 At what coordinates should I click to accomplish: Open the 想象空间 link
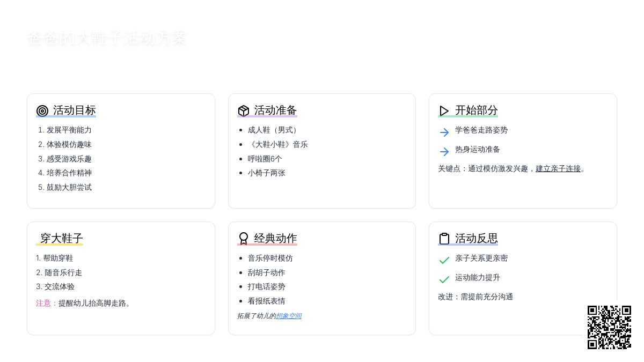tap(289, 316)
